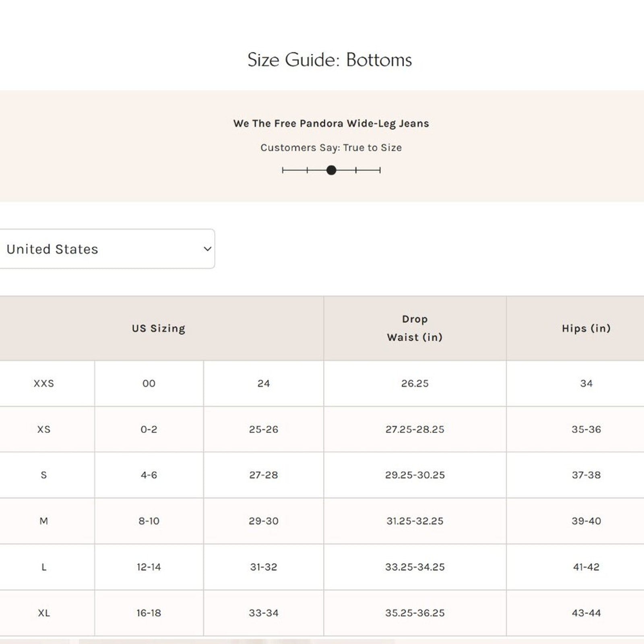Click the XXS size row label
Screen dimensions: 644x644
[x=44, y=384]
